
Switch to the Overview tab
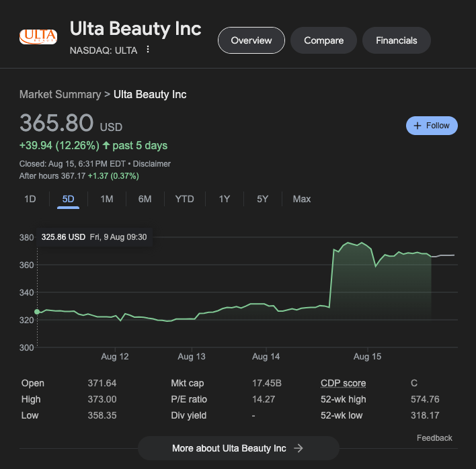click(x=251, y=40)
